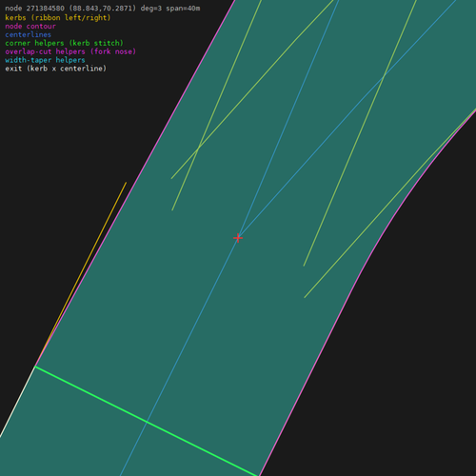Select the "width-taper helpers" legend entry

pos(45,60)
